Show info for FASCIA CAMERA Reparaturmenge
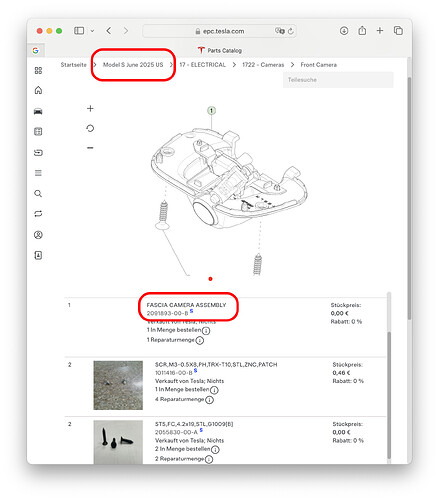Viewport: 439px width, 500px height. (199, 340)
